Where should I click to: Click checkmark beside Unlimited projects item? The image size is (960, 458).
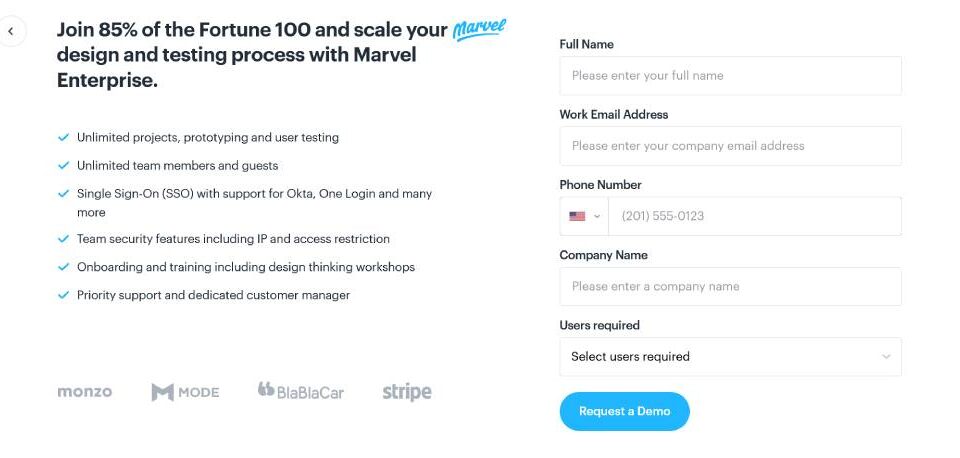click(x=64, y=137)
